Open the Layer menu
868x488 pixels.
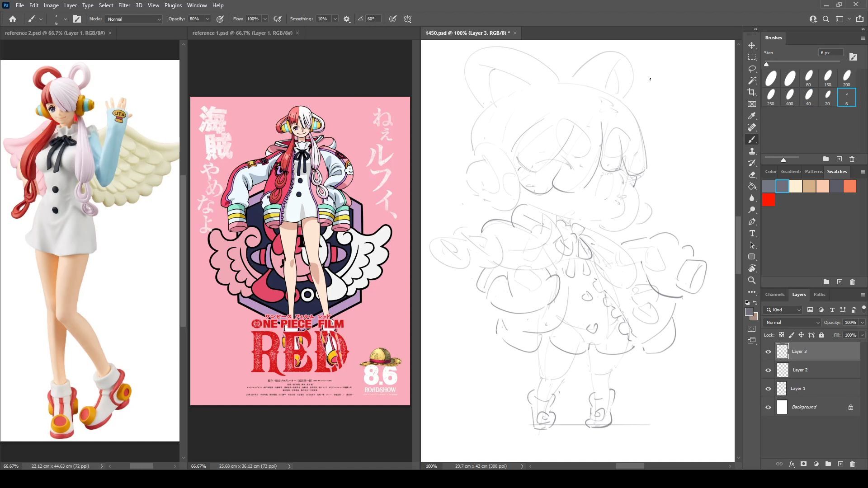click(70, 5)
